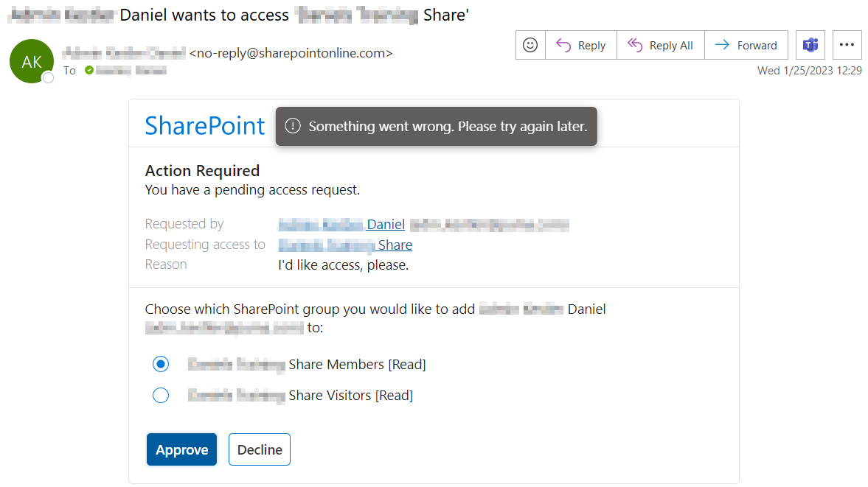Click the verified sender checkmark badge
868x487 pixels.
[90, 71]
